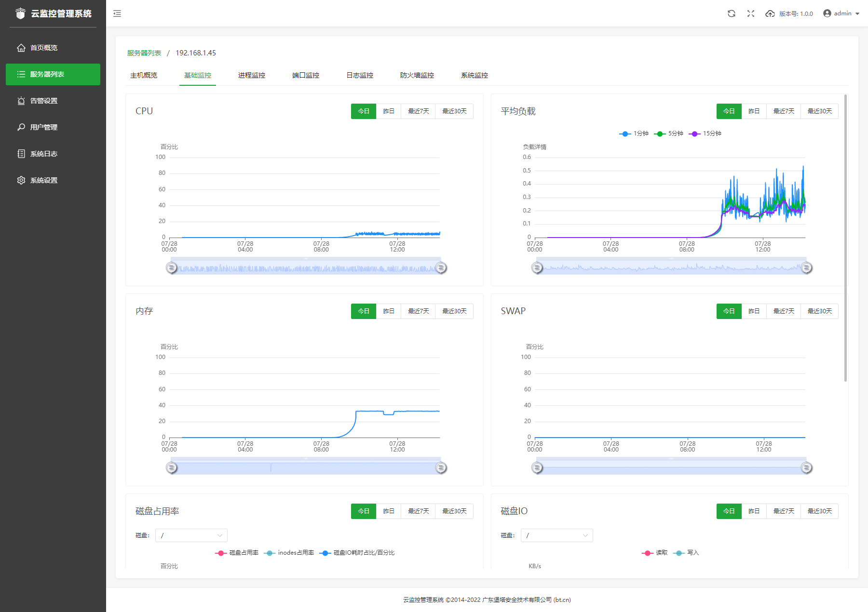Toggle the 15分钟 load legend series
This screenshot has height=612, width=868.
click(x=705, y=133)
